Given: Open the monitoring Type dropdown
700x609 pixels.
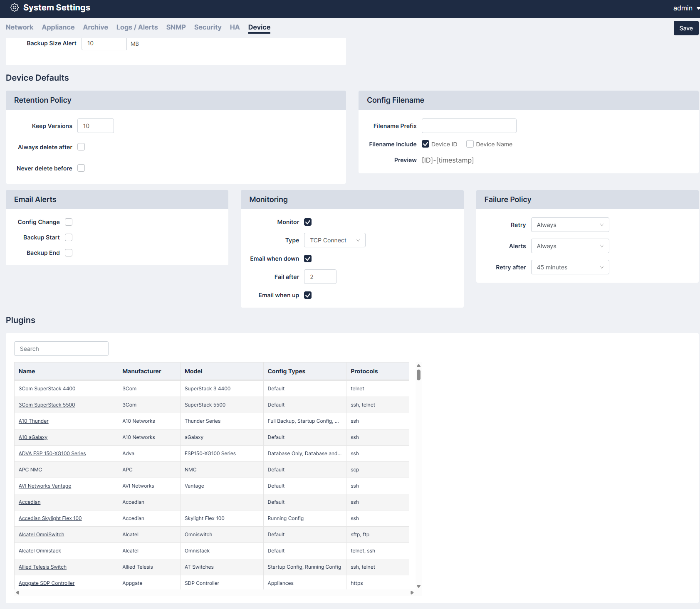Looking at the screenshot, I should [334, 240].
